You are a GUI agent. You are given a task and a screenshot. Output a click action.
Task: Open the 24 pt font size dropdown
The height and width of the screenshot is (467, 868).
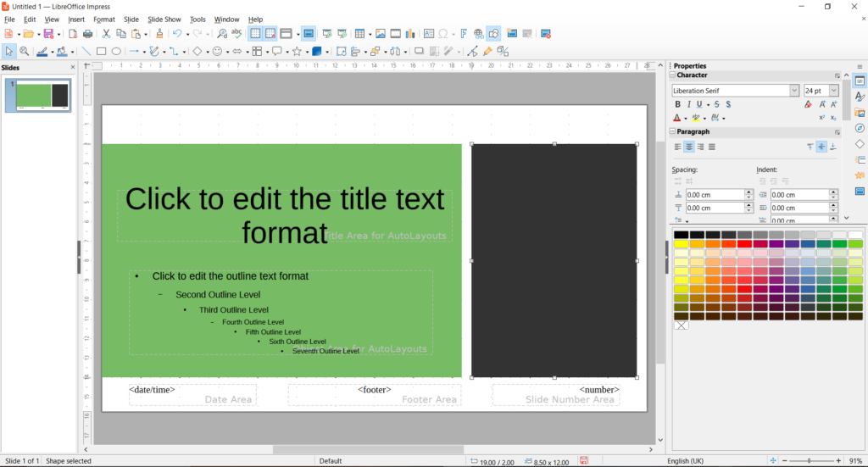(x=834, y=91)
